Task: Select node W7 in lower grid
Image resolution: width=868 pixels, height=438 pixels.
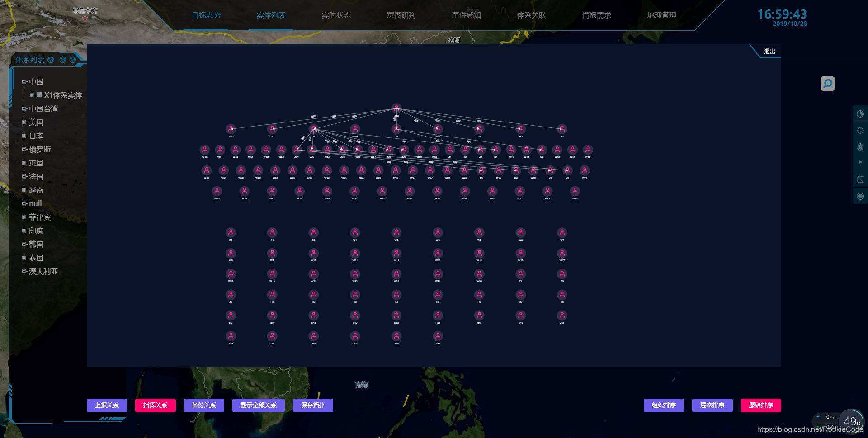Action: coord(562,233)
